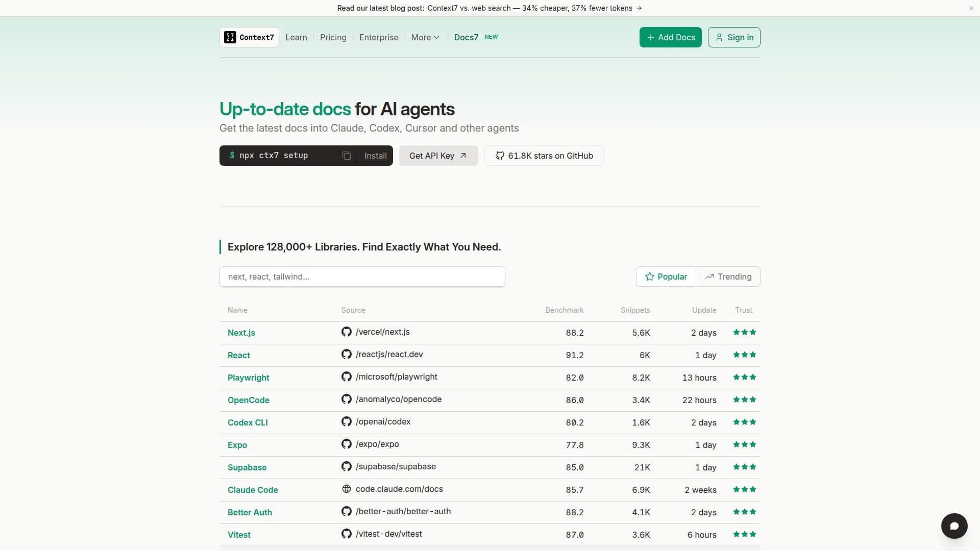This screenshot has height=551, width=980.
Task: Click the trust stars for Supabase
Action: click(745, 467)
